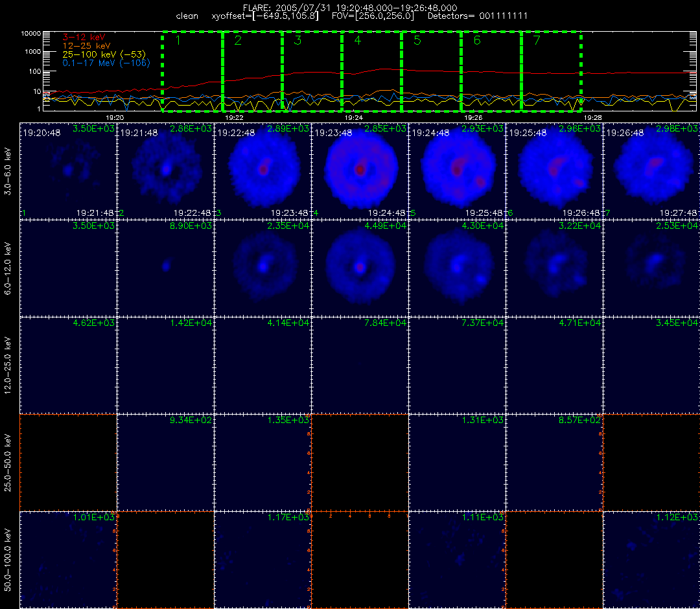Click the '25.0-50.0 keV' row label

pyautogui.click(x=8, y=463)
